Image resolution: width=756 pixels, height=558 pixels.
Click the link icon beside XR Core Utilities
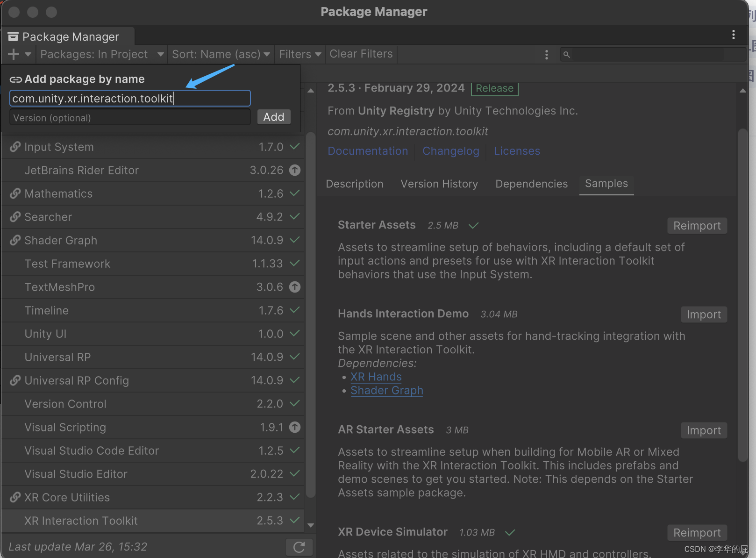tap(15, 497)
